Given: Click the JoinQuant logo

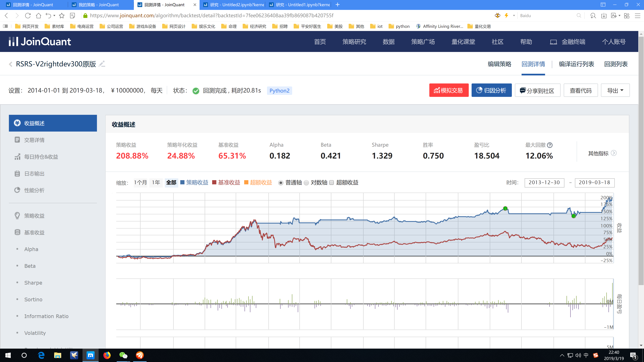Looking at the screenshot, I should click(40, 41).
